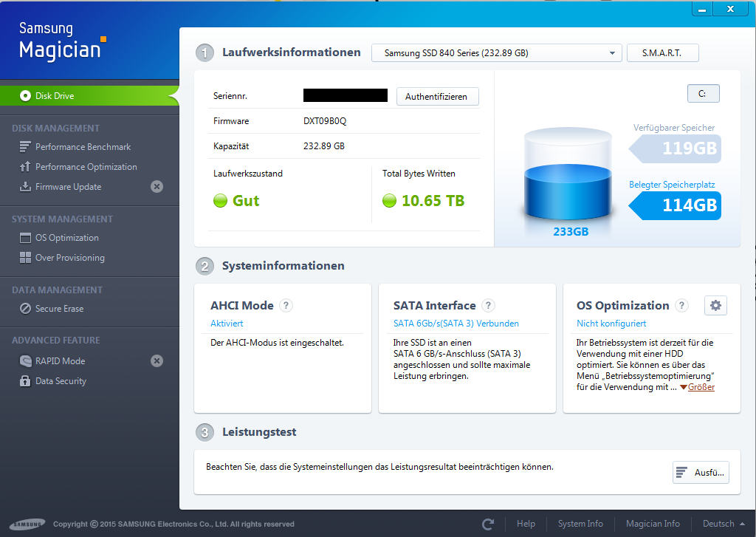
Task: Click the Data Security padlock icon
Action: pyautogui.click(x=25, y=380)
